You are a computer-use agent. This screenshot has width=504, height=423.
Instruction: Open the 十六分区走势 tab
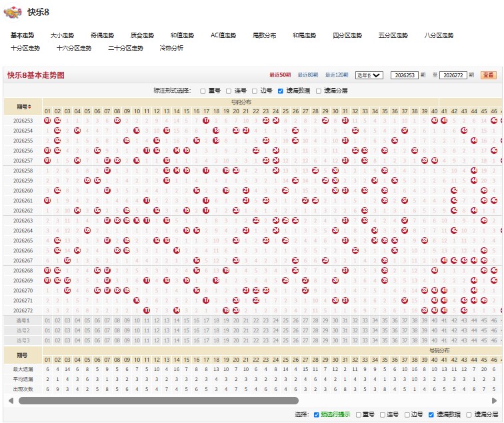pos(74,48)
